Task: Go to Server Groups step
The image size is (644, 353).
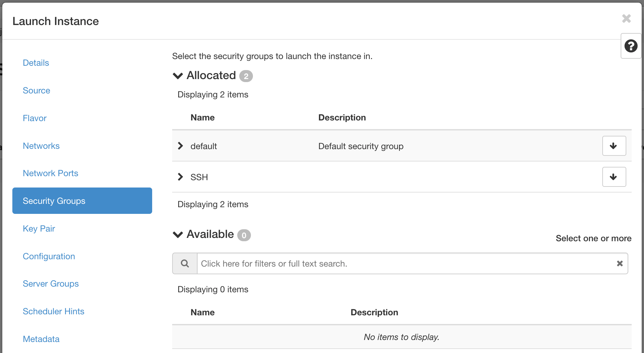Action: click(x=51, y=284)
